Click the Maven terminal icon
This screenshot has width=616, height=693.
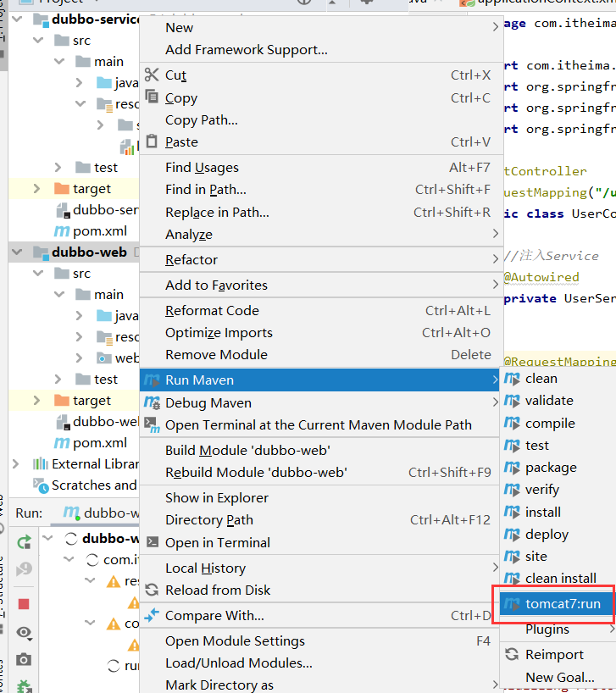click(152, 424)
